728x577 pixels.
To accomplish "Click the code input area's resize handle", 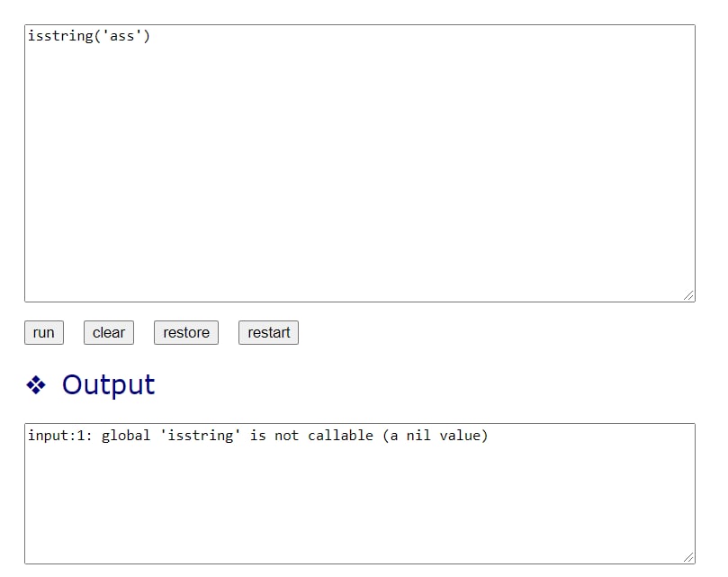I will coord(689,296).
